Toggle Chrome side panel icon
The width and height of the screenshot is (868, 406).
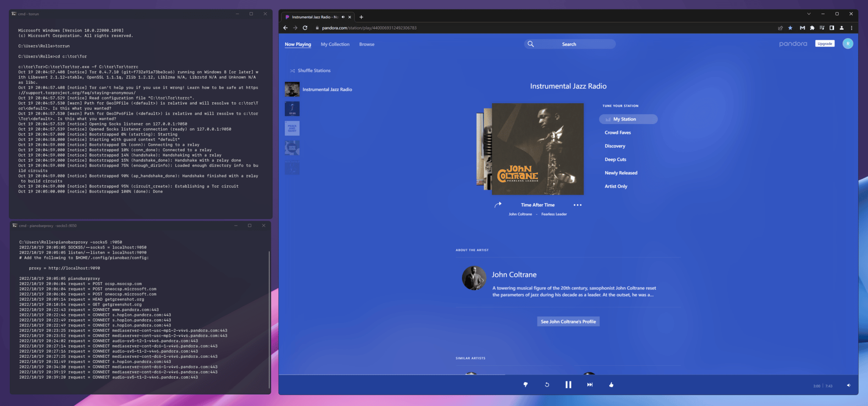[832, 28]
